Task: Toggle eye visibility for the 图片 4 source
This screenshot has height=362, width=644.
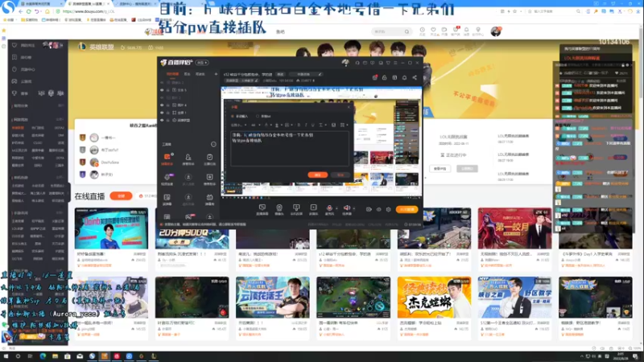Action: point(162,105)
